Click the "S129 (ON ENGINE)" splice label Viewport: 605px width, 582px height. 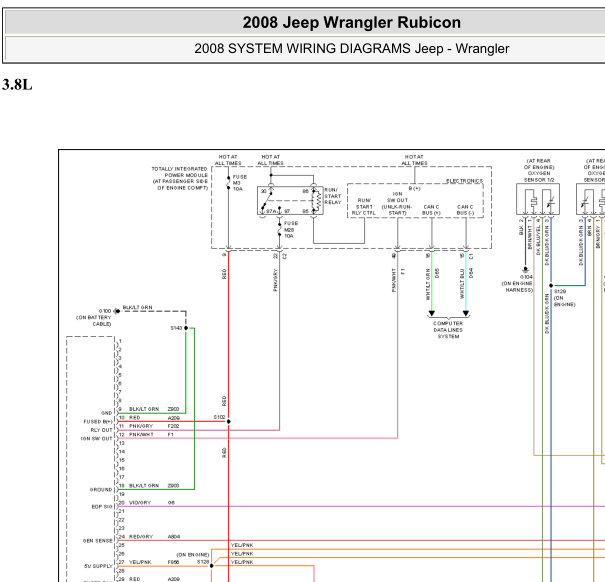tap(564, 298)
